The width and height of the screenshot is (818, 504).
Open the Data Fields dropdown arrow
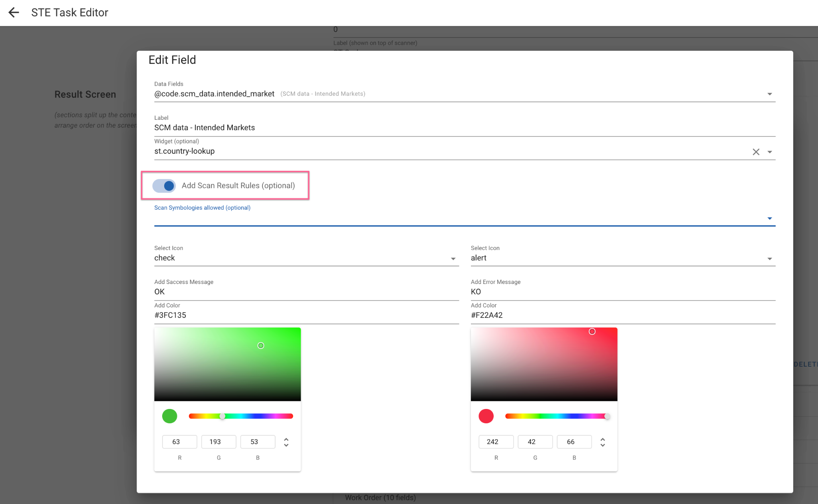click(769, 94)
